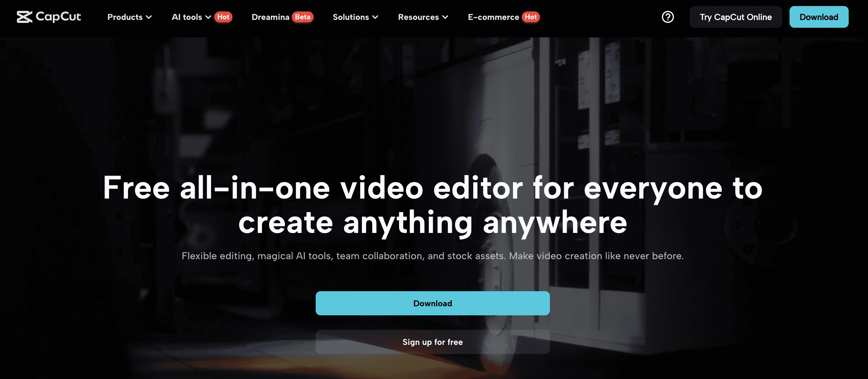This screenshot has height=379, width=868.
Task: Click the main Download CTA button
Action: point(432,303)
